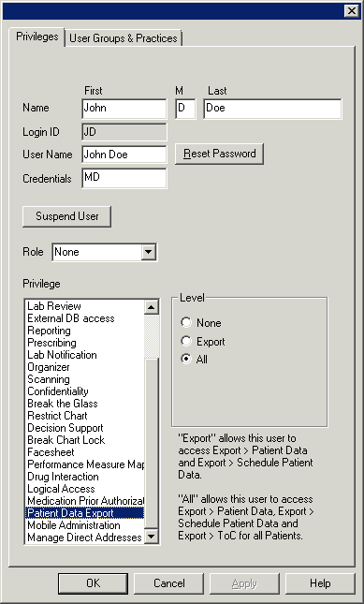Click the Help button

click(320, 583)
